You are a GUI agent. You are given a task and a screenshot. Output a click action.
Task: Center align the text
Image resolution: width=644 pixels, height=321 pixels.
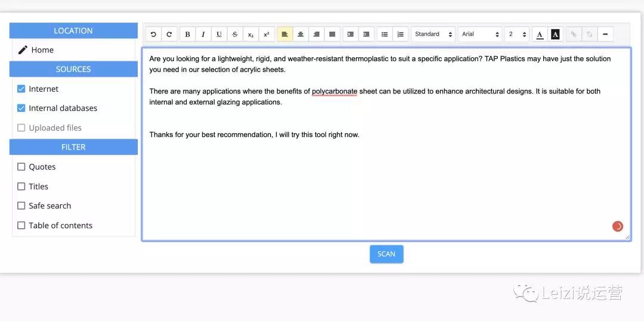pyautogui.click(x=301, y=35)
